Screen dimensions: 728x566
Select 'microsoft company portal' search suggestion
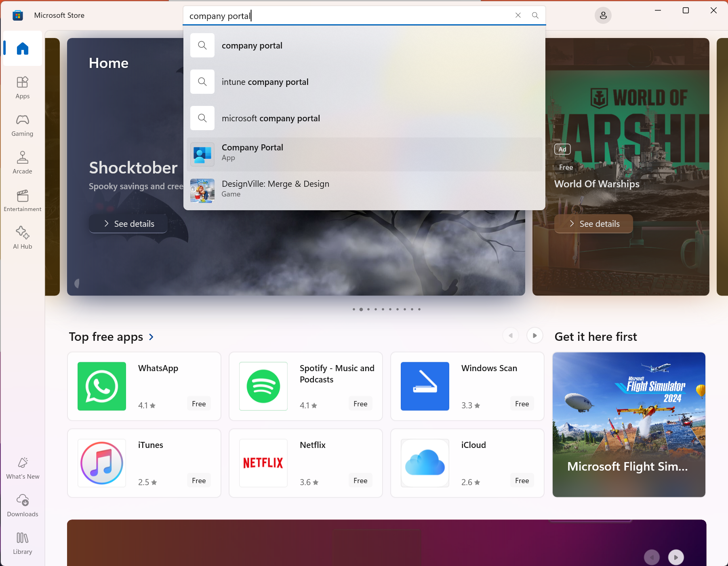(x=364, y=118)
